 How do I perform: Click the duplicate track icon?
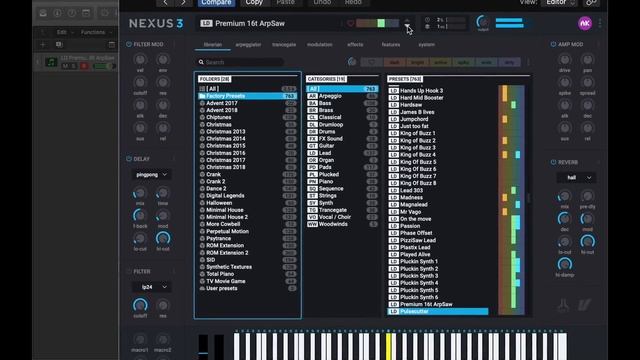tap(59, 44)
